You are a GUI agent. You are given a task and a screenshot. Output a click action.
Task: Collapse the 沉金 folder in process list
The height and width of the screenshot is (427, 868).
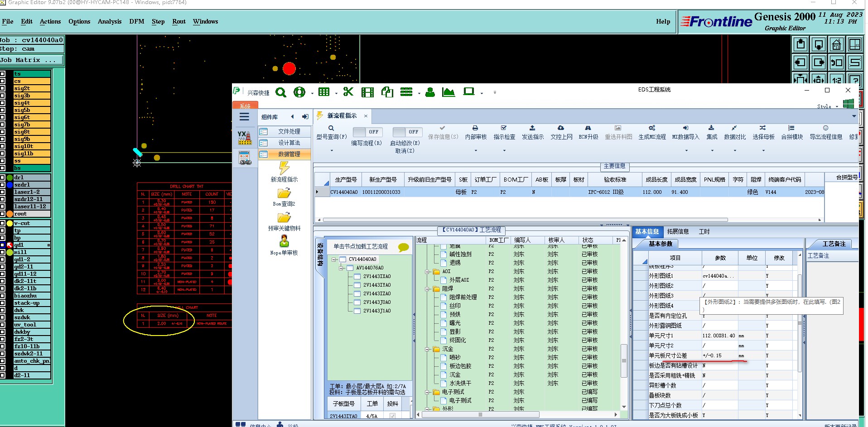(427, 349)
